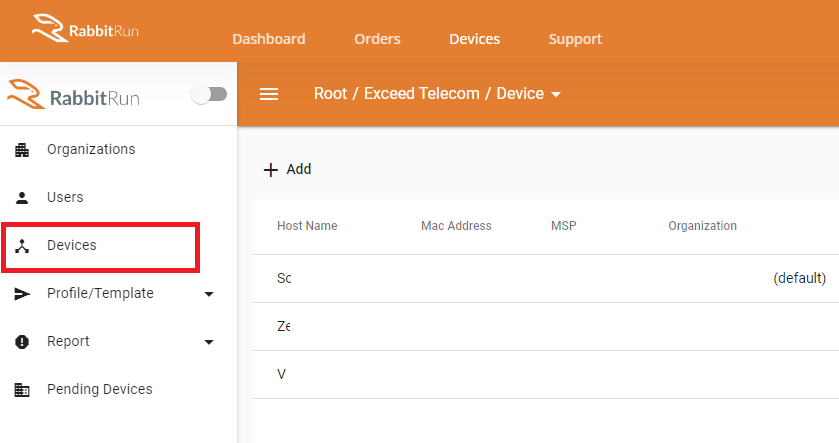Open the hamburger menu icon
The image size is (839, 443).
pyautogui.click(x=268, y=94)
